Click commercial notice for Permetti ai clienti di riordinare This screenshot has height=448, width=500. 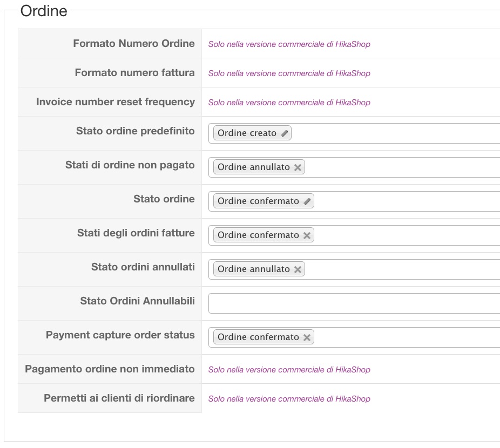click(x=289, y=399)
